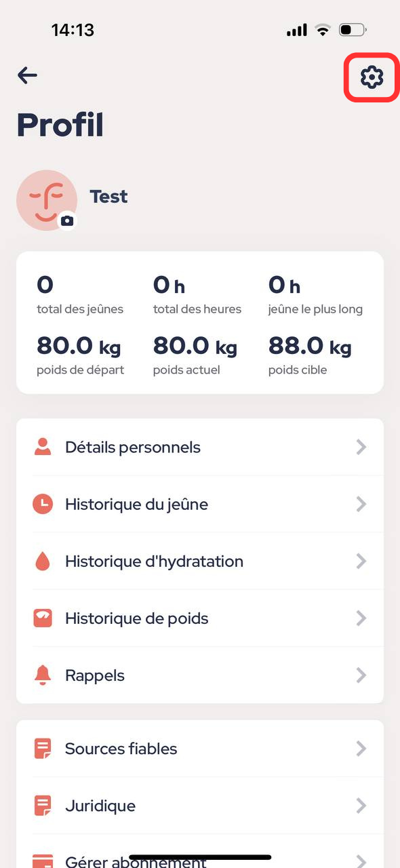Open the Sources fiables entry
The height and width of the screenshot is (868, 400).
(200, 749)
